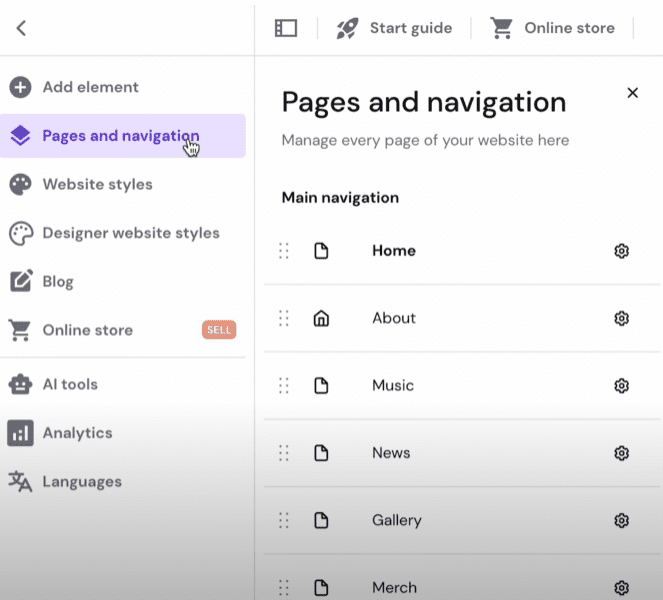Close the Pages and navigation panel

633,93
